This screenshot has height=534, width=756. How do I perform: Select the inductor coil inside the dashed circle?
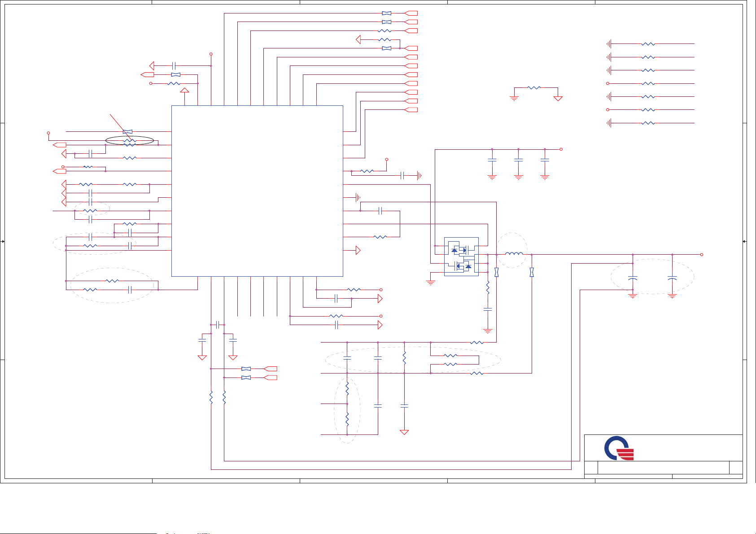pos(514,254)
